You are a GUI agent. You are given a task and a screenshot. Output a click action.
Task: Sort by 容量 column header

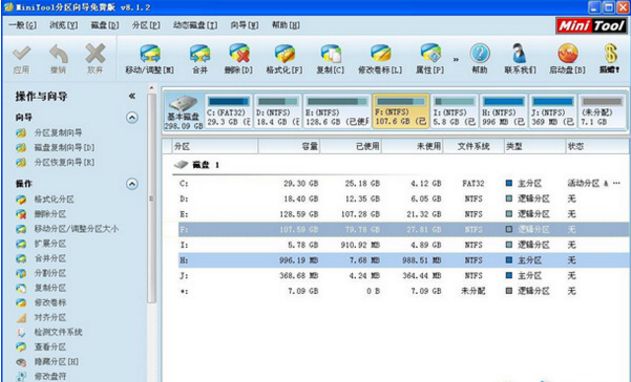point(289,147)
